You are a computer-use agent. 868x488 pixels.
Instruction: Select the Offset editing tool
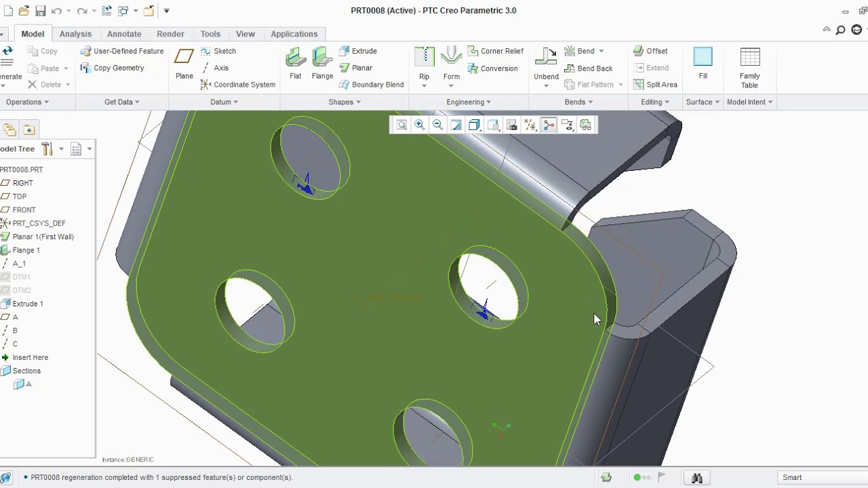650,51
